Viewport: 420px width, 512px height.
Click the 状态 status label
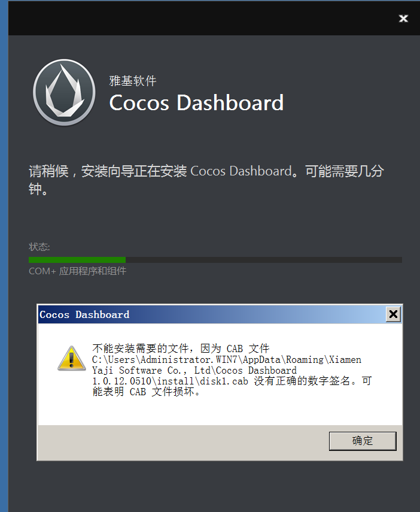(x=39, y=247)
